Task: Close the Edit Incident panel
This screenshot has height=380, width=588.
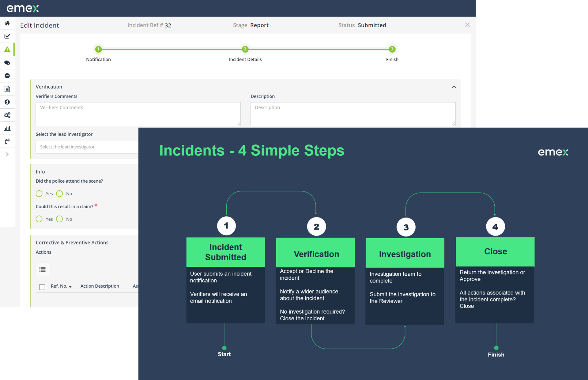Action: [467, 25]
